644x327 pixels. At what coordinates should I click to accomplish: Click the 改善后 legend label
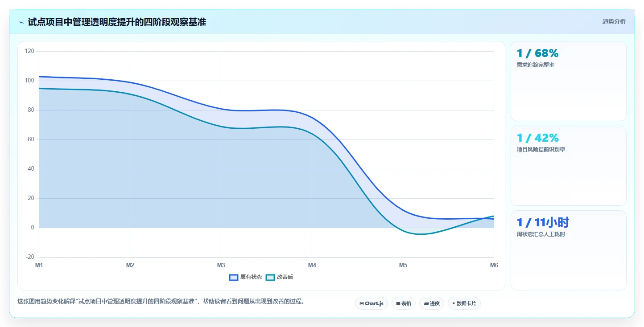[285, 277]
